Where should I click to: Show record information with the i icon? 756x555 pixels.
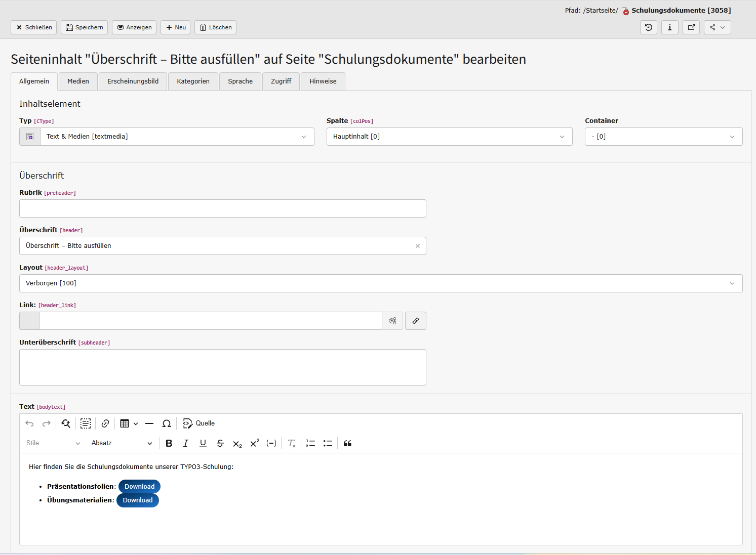[670, 27]
